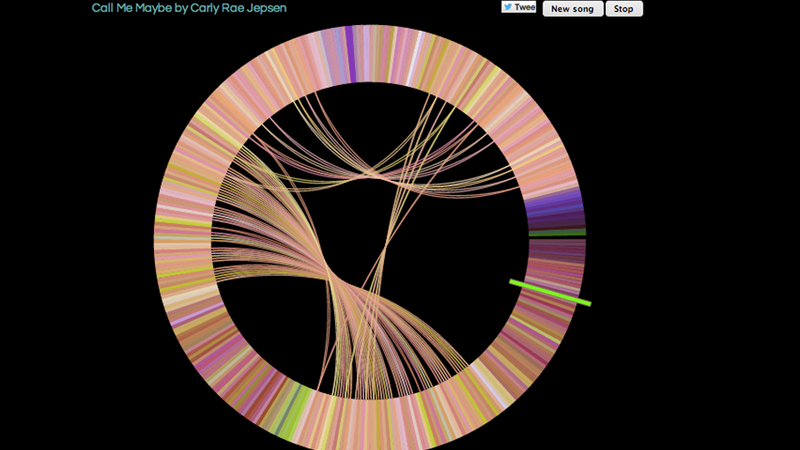Click the New song button
800x450 pixels.
572,9
